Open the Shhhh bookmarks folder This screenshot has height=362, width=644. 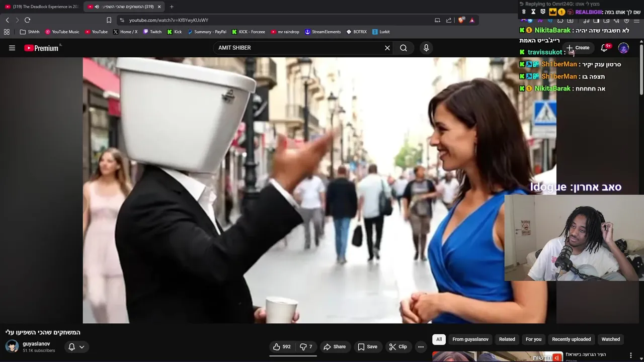(x=29, y=32)
